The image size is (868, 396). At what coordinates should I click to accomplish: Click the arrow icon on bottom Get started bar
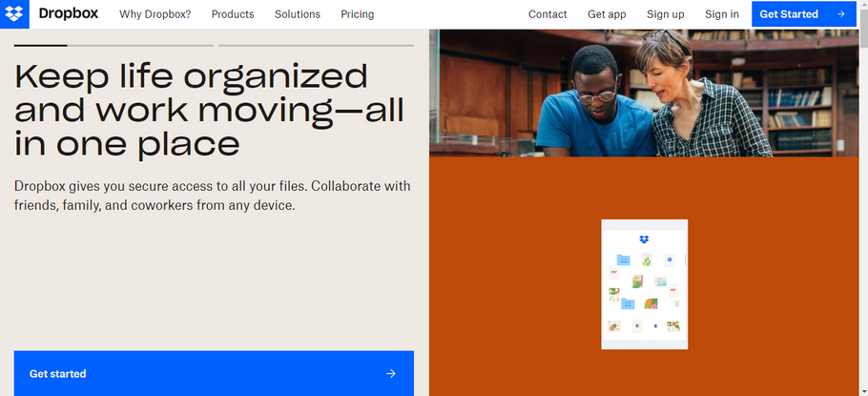390,374
